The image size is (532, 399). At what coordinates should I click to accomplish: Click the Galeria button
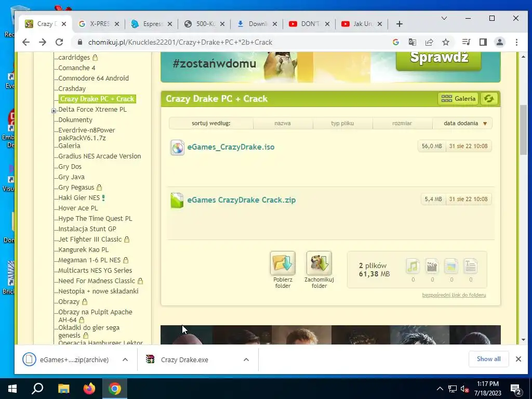click(458, 99)
